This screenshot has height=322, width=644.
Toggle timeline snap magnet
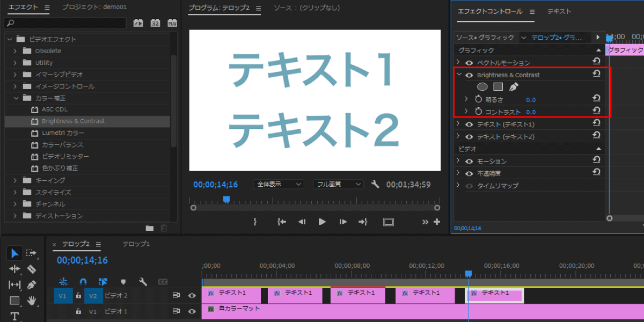[x=83, y=281]
